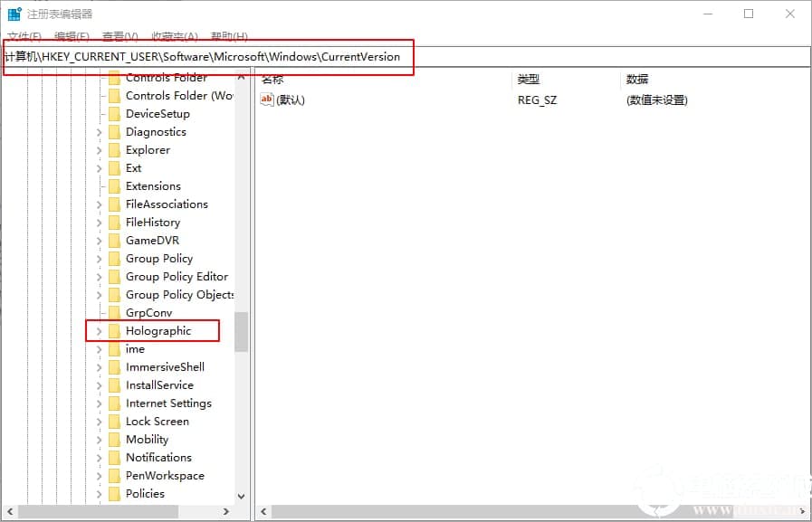Expand the Mobility tree node
This screenshot has height=522, width=812.
pos(99,439)
